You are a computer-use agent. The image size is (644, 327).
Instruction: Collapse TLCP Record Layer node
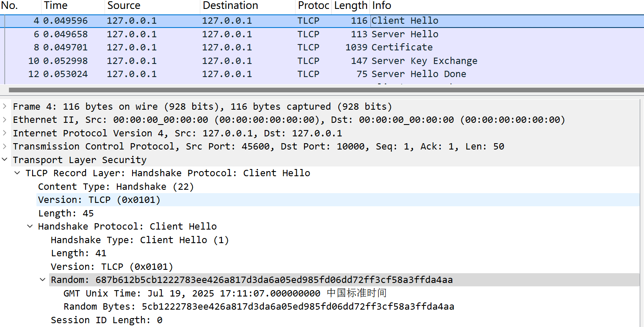point(17,173)
